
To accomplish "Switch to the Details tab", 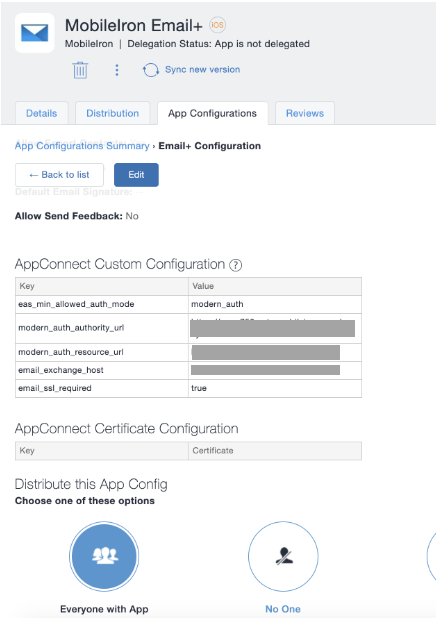I will tap(41, 113).
